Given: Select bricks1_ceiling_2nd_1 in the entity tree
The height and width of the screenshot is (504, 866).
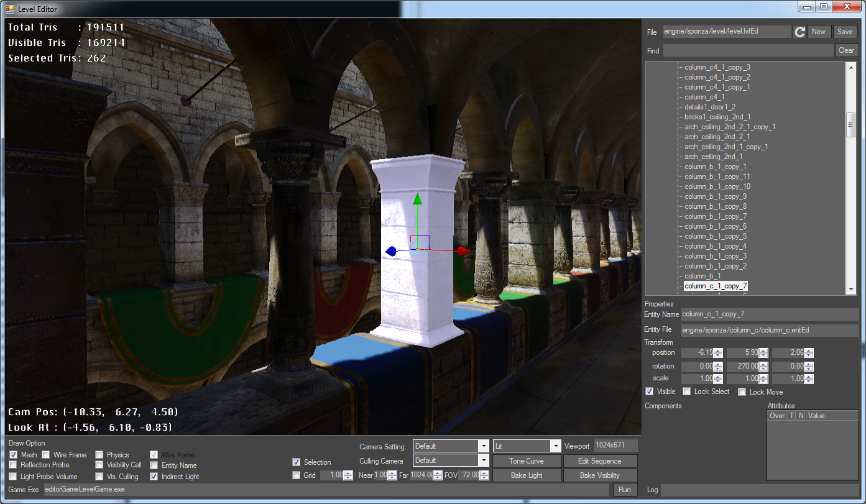Looking at the screenshot, I should point(717,117).
